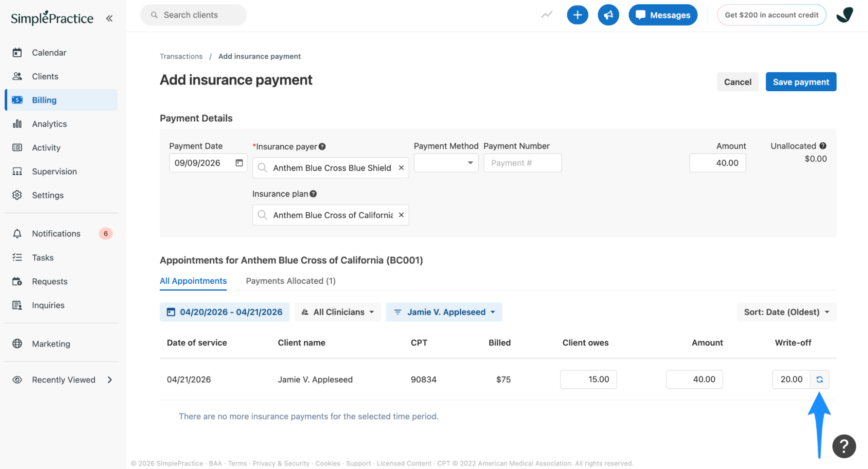Click the Insurance payer help icon
The image size is (868, 469).
322,146
